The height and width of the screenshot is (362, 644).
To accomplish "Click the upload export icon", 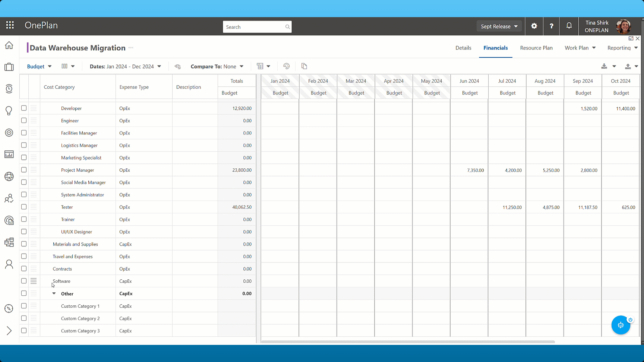I will [628, 66].
